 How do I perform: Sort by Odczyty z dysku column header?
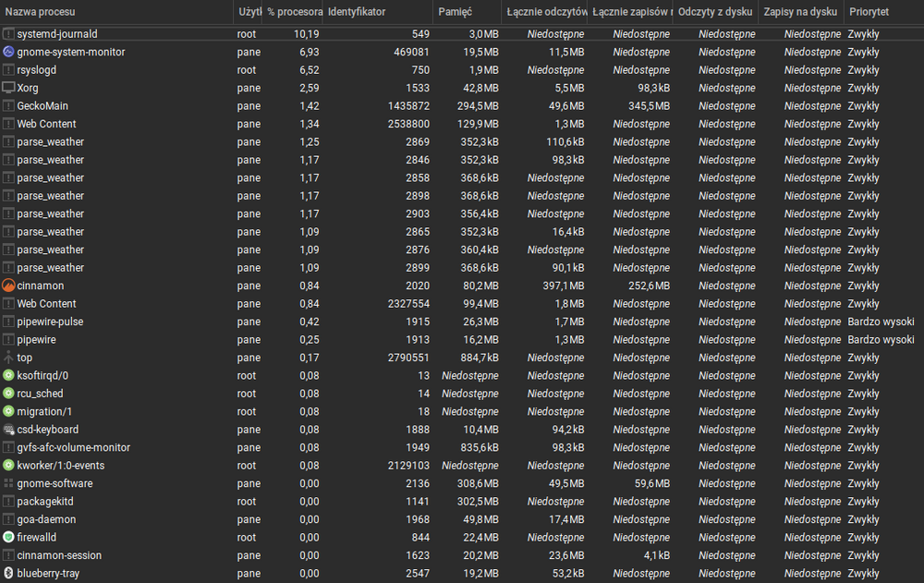coord(715,12)
